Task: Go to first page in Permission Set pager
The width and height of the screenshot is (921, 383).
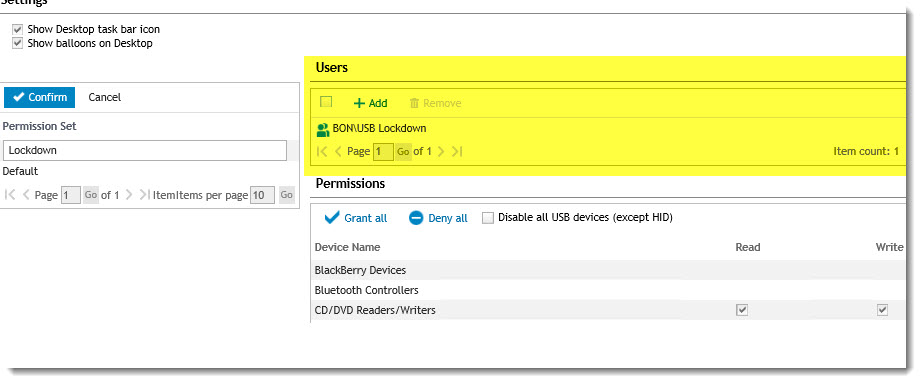Action: point(10,195)
